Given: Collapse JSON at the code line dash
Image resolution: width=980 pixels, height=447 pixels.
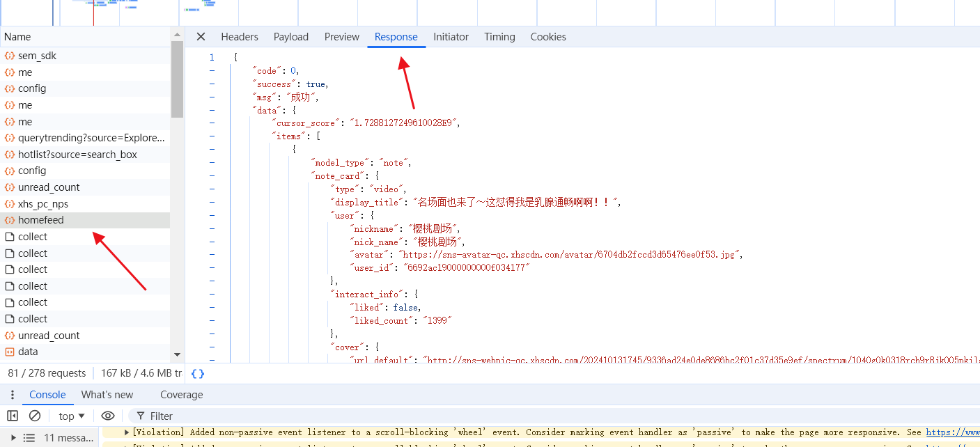Looking at the screenshot, I should (212, 71).
